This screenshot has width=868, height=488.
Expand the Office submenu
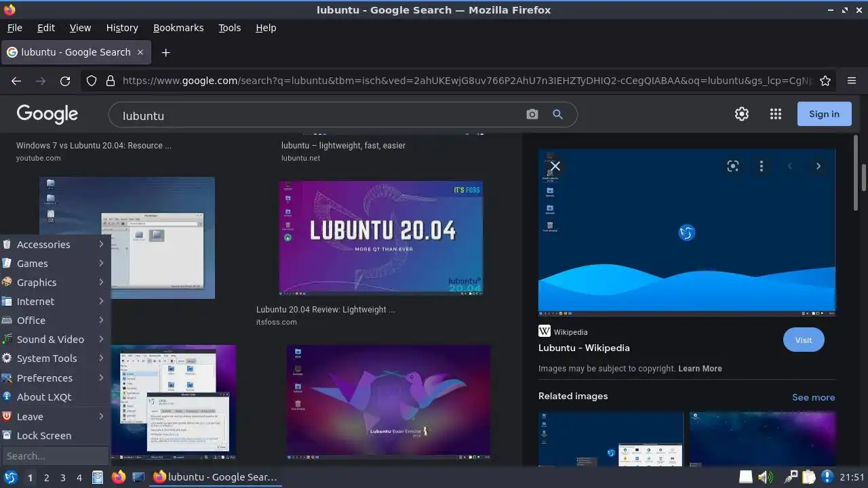click(55, 320)
